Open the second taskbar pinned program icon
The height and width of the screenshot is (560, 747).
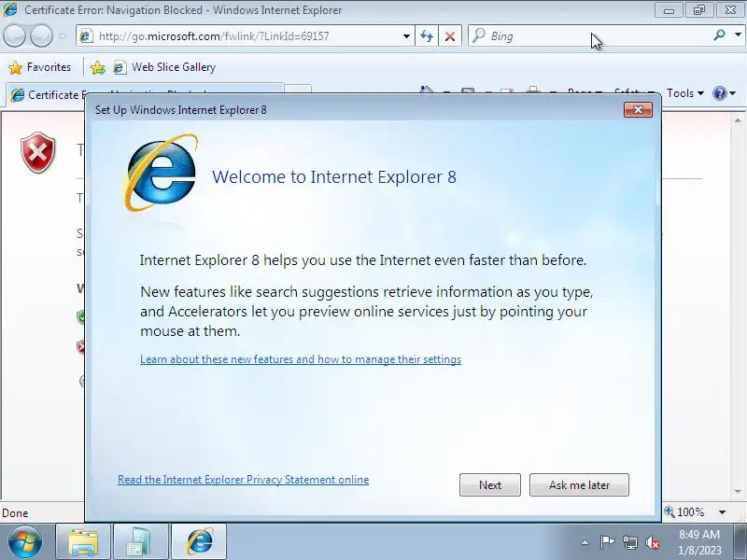[140, 541]
